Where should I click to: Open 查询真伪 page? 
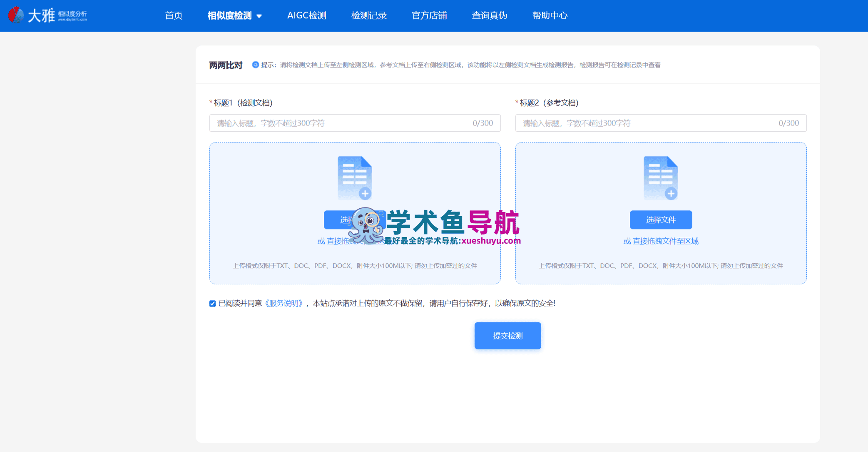pos(490,15)
